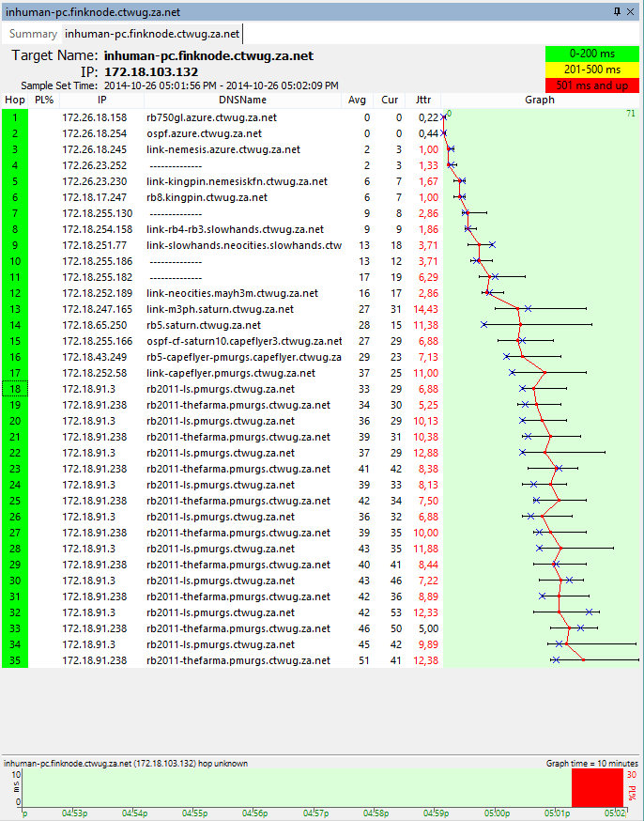Click the 04:57p mark on the timeline

pyautogui.click(x=320, y=813)
